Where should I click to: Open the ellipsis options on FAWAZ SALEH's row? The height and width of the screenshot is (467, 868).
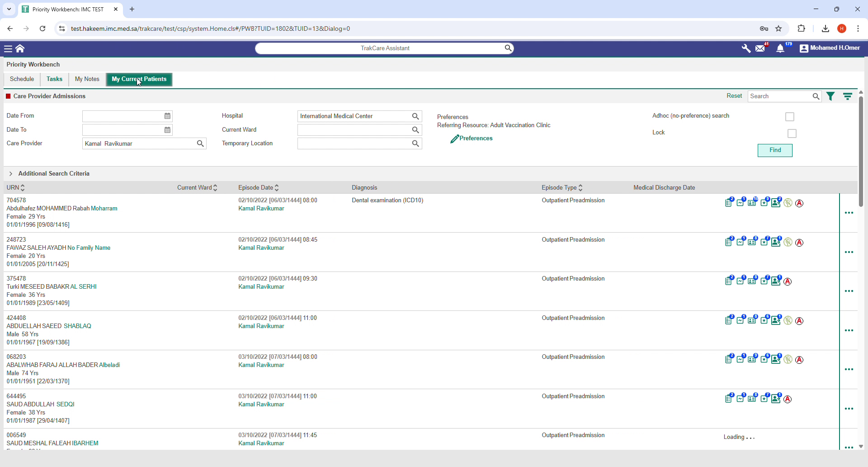[849, 252]
